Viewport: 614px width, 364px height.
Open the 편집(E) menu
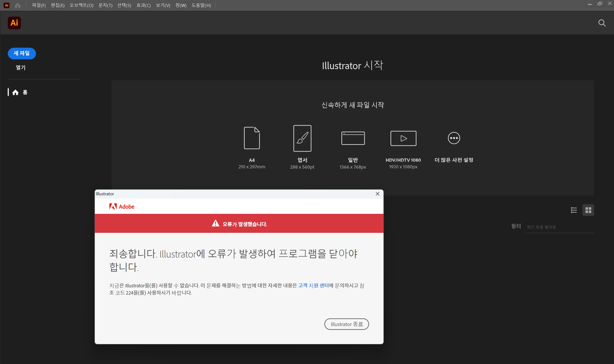(58, 5)
